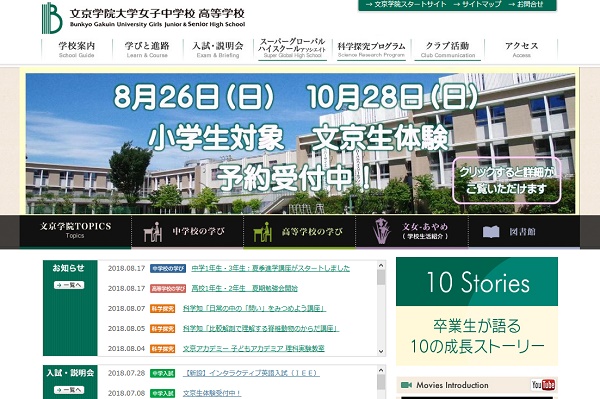Click お知らせ list scroll-up arrow
The height and width of the screenshot is (399, 600).
click(381, 265)
